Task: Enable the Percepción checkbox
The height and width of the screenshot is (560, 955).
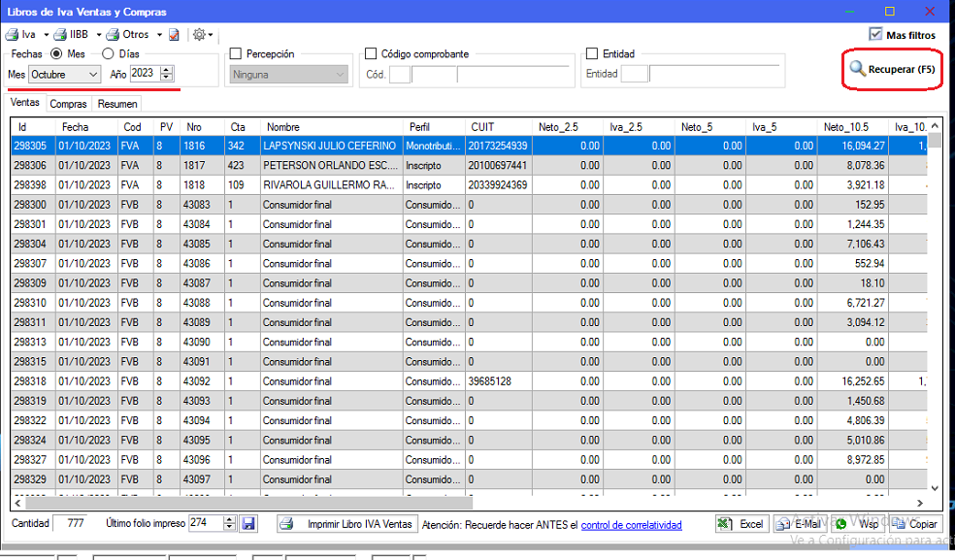Action: tap(235, 54)
